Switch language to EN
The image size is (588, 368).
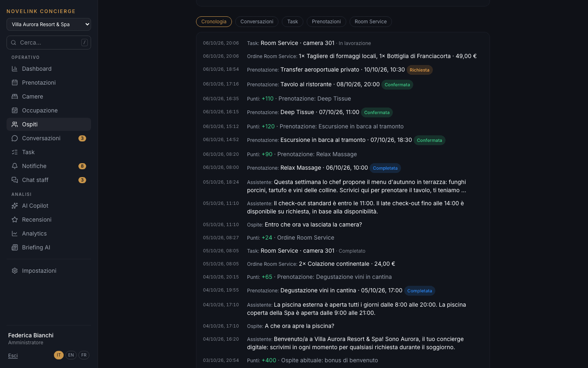click(71, 355)
